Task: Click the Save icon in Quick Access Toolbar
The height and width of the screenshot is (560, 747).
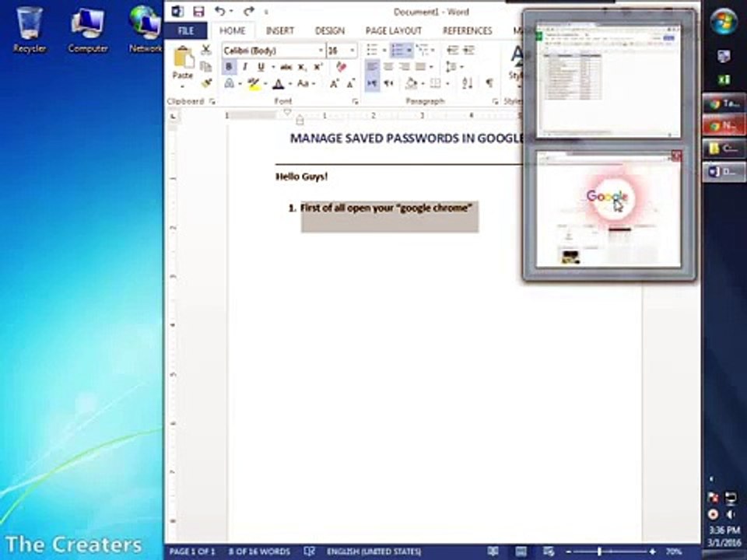Action: coord(198,12)
